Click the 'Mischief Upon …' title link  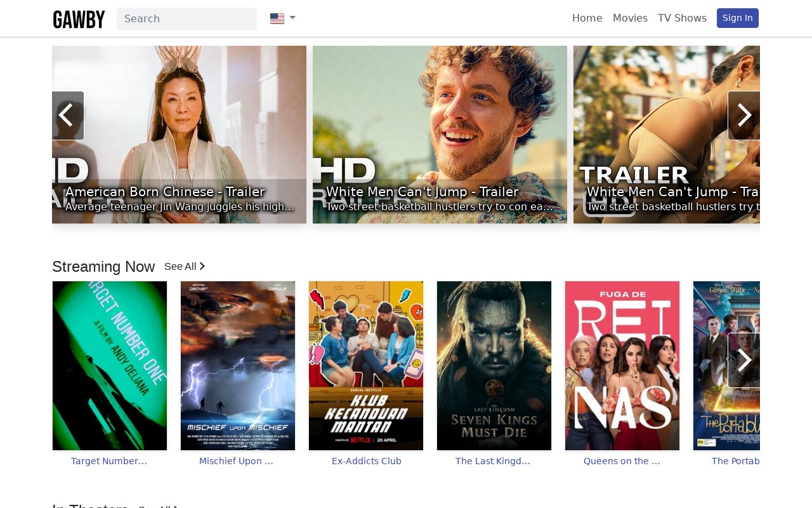(236, 461)
